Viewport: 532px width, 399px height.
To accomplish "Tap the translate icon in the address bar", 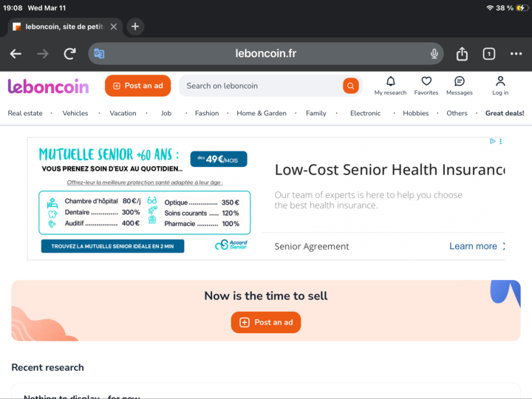I will coord(99,54).
